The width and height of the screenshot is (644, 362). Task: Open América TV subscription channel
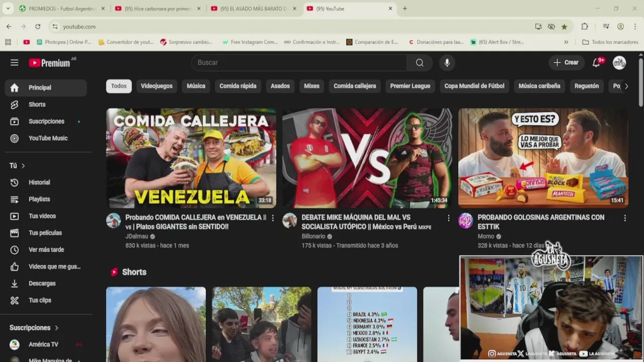pyautogui.click(x=46, y=344)
